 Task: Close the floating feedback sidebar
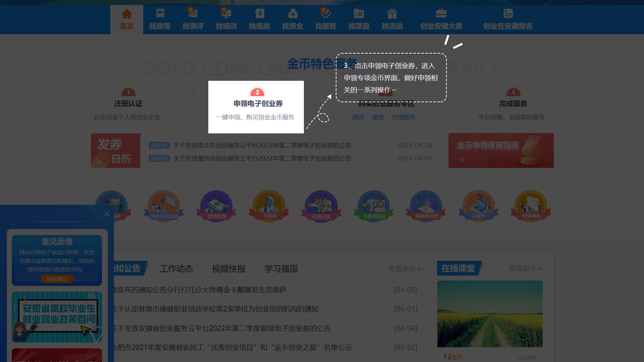tap(107, 214)
